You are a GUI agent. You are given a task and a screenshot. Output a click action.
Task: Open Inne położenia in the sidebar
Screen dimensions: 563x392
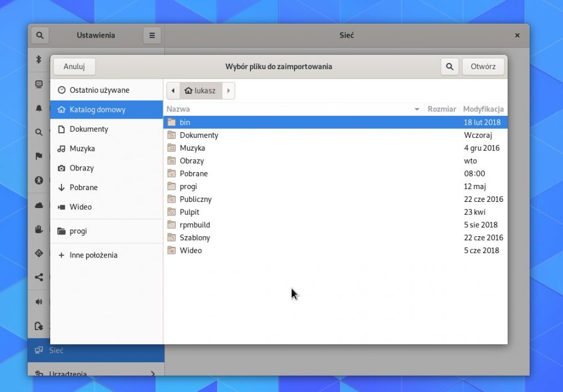point(106,255)
